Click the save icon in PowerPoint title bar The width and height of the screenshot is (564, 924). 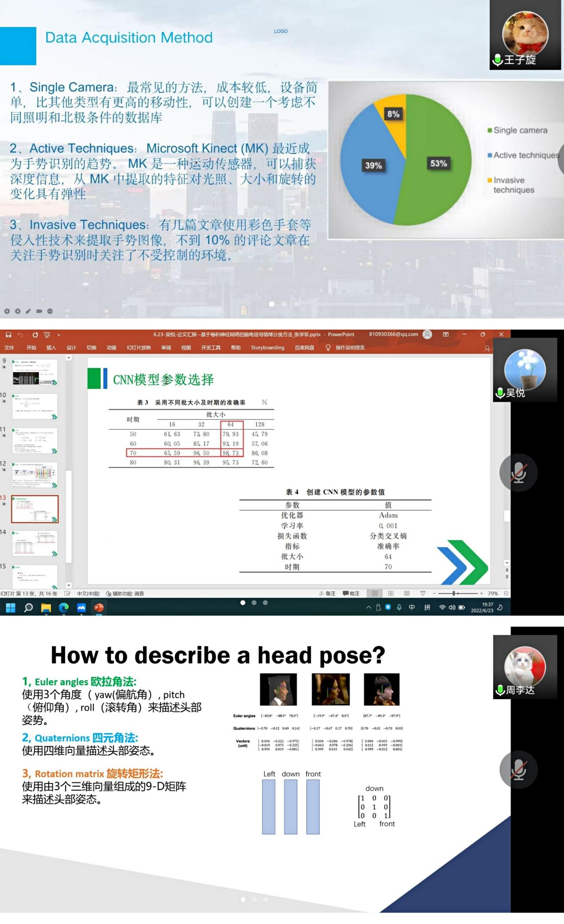[8, 335]
